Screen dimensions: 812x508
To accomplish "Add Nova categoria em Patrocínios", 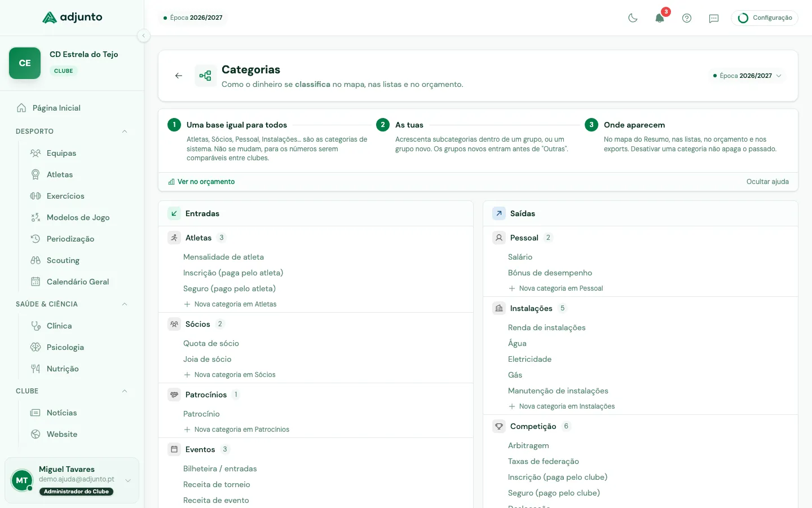I will tap(236, 430).
